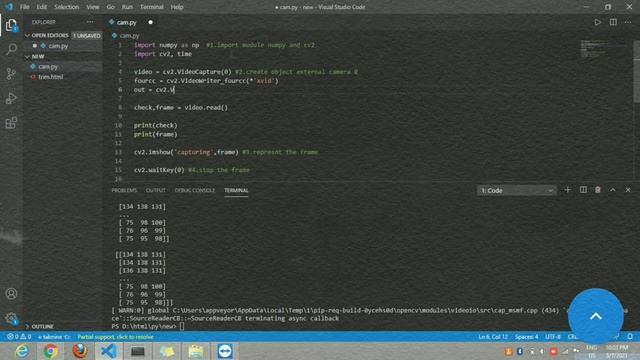Select cam.py in the NEW folder
This screenshot has width=640, height=360.
[48, 67]
